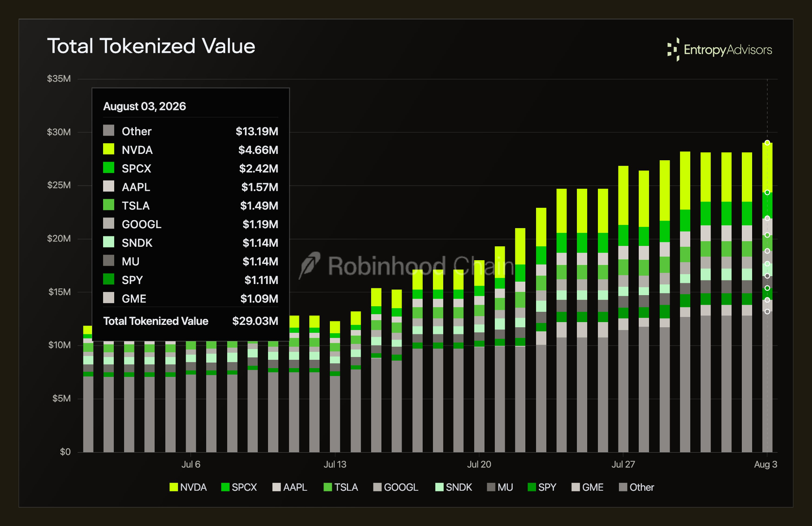Click the yellow NVDA segment of the Jul 27 bar
The image size is (812, 526).
click(623, 196)
